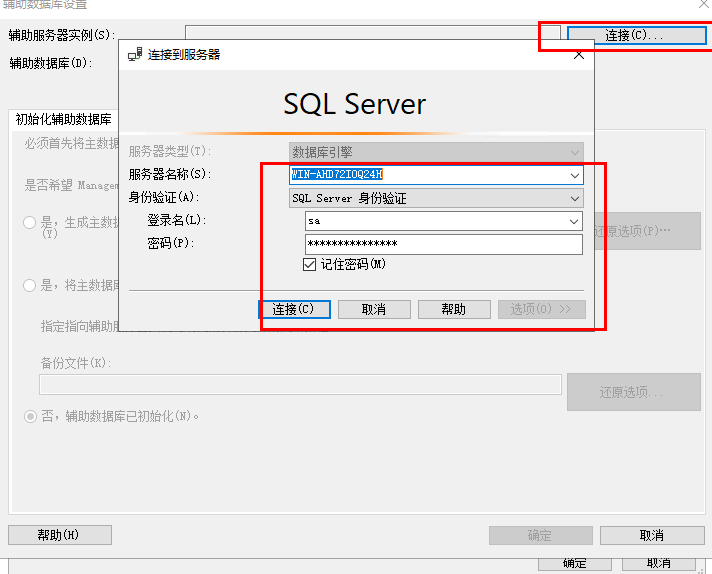This screenshot has height=574, width=712.
Task: Click 取消 button in the bottom background window
Action: [x=658, y=564]
